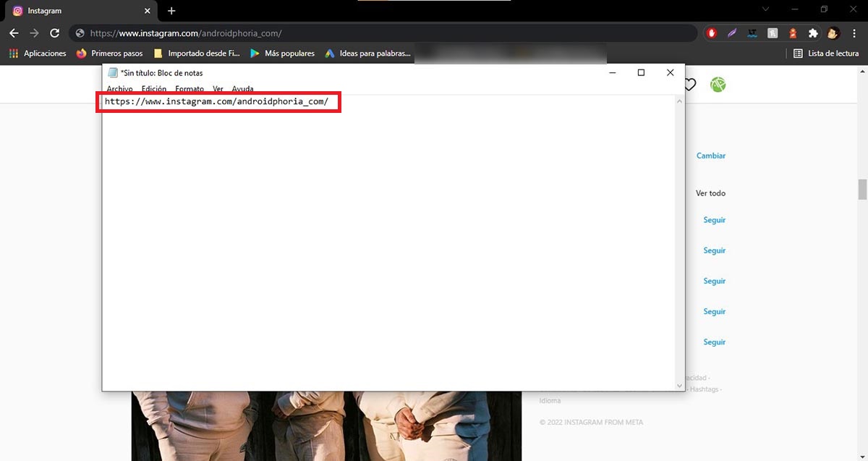Go back to the previous page
Image resolution: width=868 pixels, height=461 pixels.
coord(14,33)
